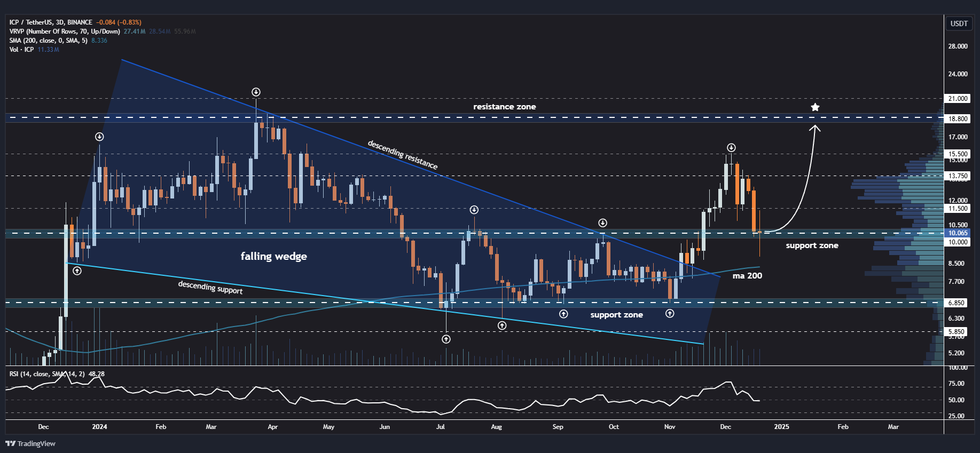
Task: Click the 13.750 price level label
Action: [958, 176]
